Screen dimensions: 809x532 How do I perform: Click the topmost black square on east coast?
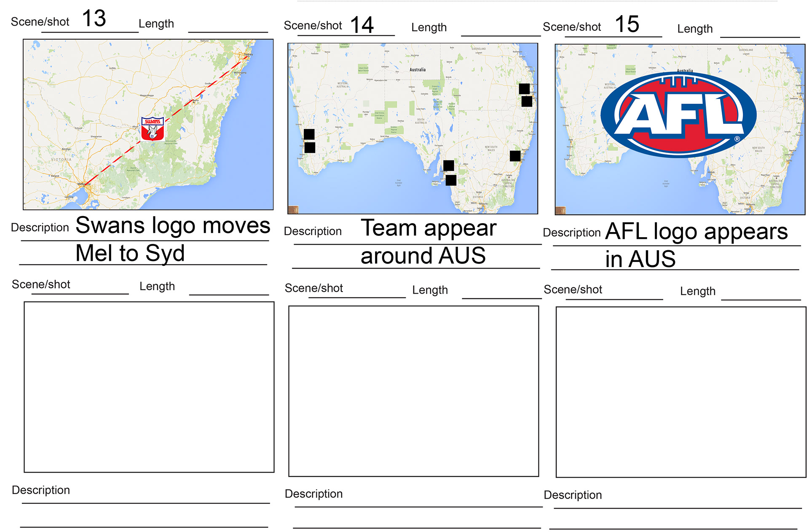coord(524,88)
